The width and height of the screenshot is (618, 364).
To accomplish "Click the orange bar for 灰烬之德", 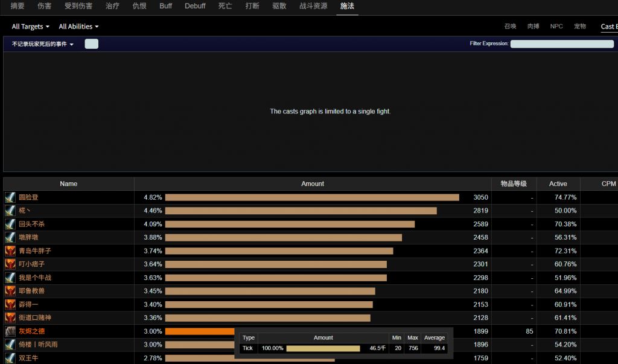I will [199, 331].
